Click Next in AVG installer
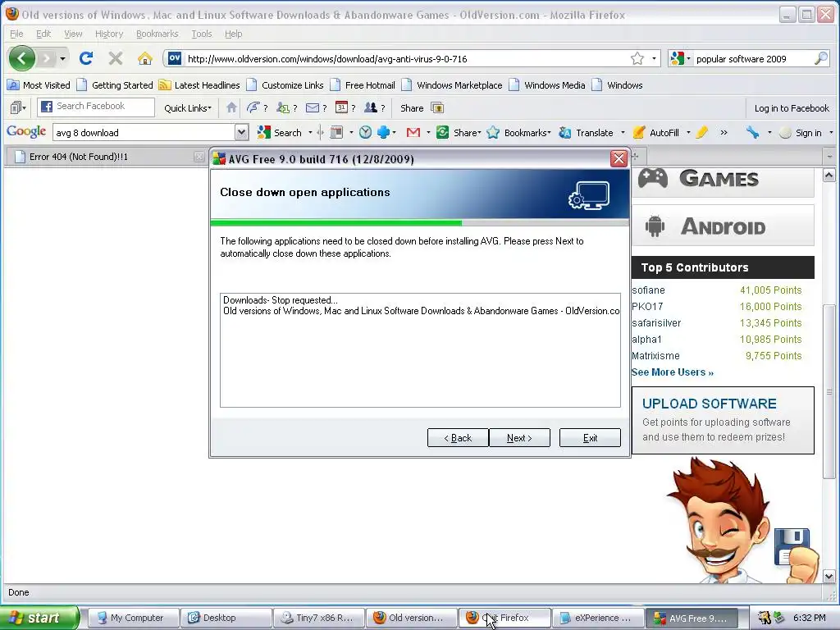840x630 pixels. (x=519, y=438)
